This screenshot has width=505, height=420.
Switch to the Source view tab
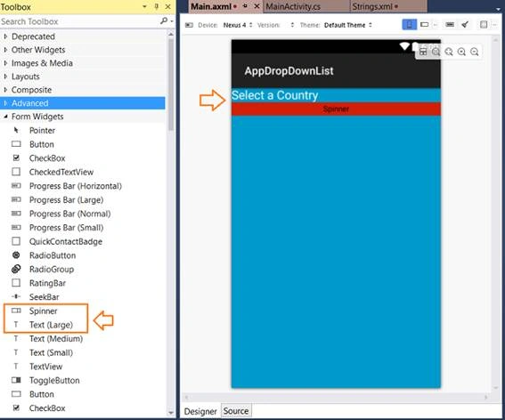236,411
